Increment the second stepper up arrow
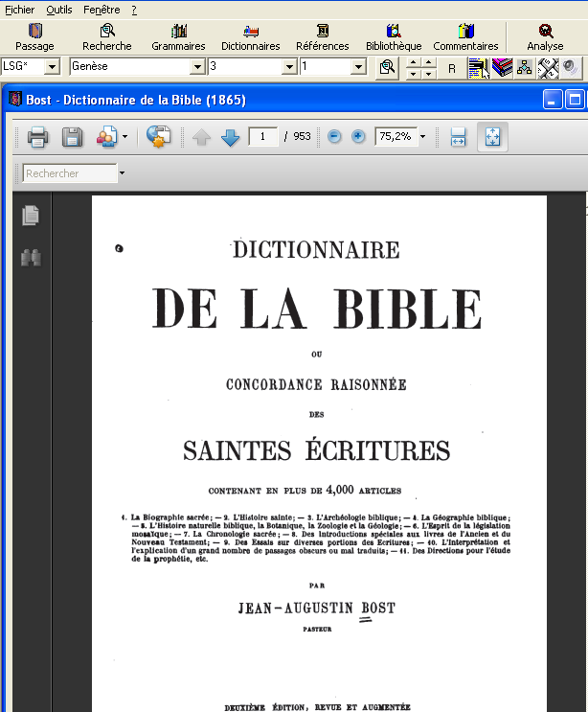Viewport: 588px width, 712px height. pos(428,62)
